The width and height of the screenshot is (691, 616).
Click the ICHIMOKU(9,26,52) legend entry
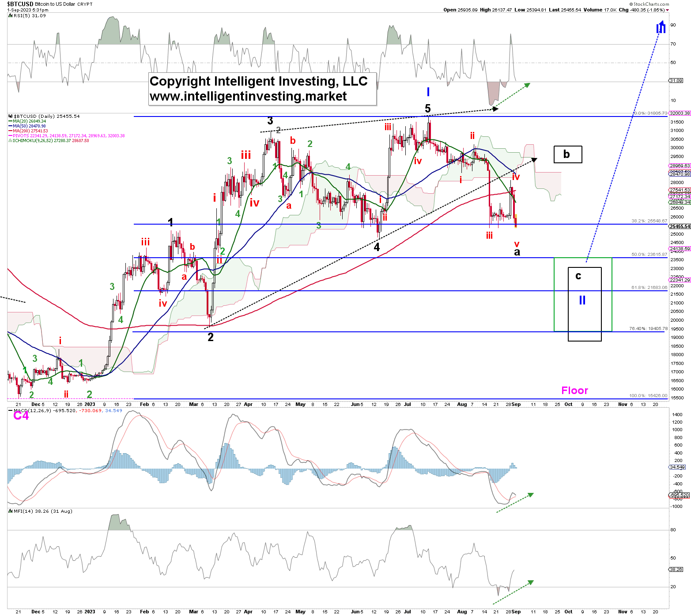click(x=51, y=141)
